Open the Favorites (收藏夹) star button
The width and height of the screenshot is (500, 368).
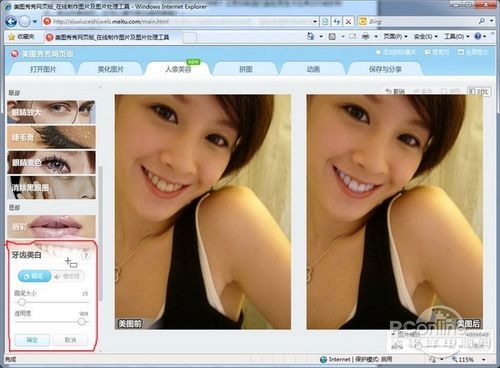tap(21, 37)
